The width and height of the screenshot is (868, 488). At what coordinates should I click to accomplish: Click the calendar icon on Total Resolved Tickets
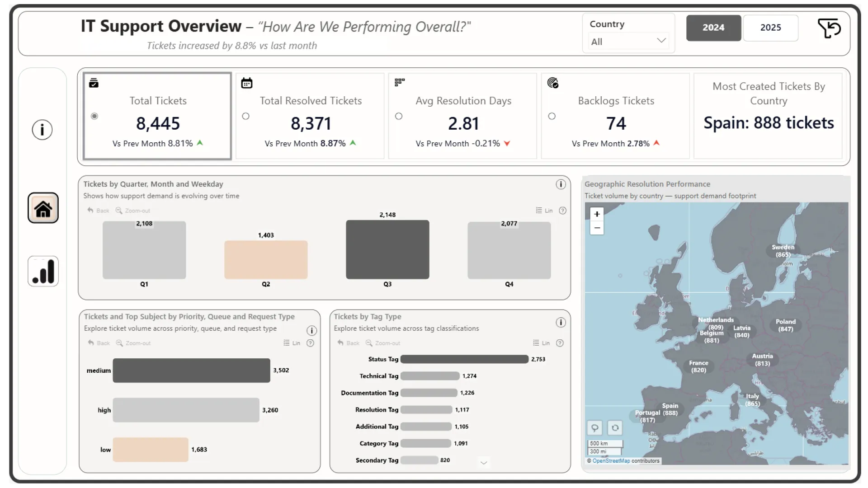[246, 83]
